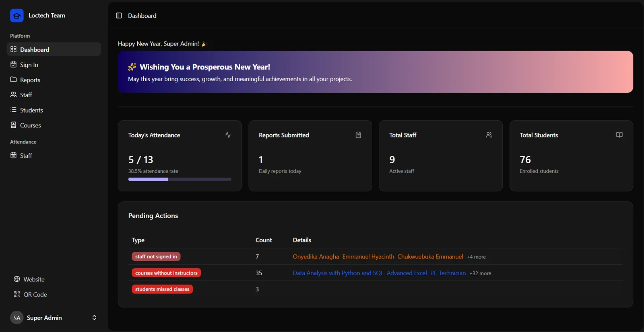Click the 'courses without instructors' badge
Screen dimensions: 644x332
(166, 273)
